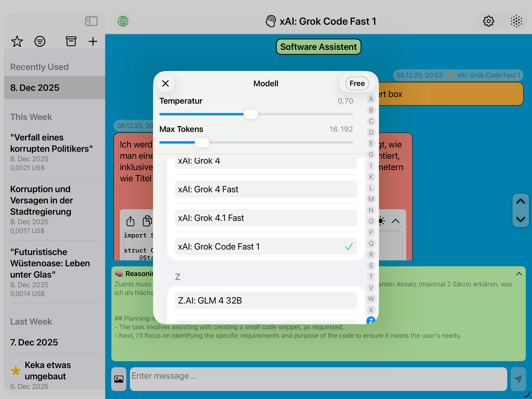The width and height of the screenshot is (532, 399).
Task: Jump to index letter O
Action: tap(371, 221)
